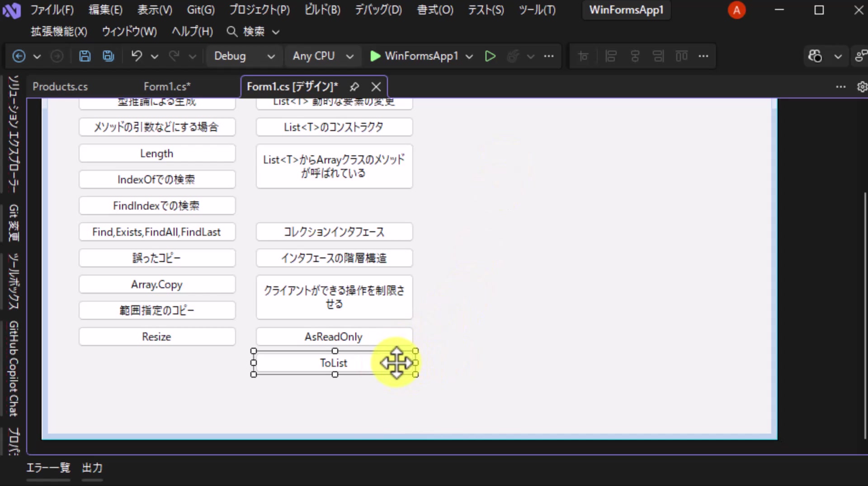Switch to the Form1.cs* code tab
Screen dimensions: 868x486
coord(167,87)
